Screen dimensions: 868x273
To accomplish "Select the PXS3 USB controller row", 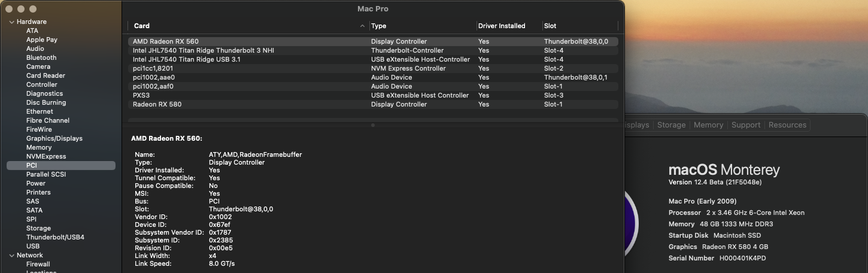I will (373, 95).
